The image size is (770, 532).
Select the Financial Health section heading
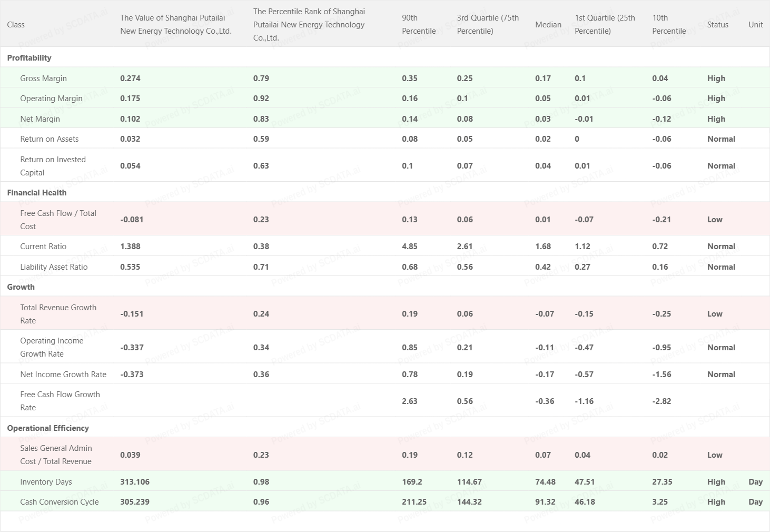pos(37,193)
